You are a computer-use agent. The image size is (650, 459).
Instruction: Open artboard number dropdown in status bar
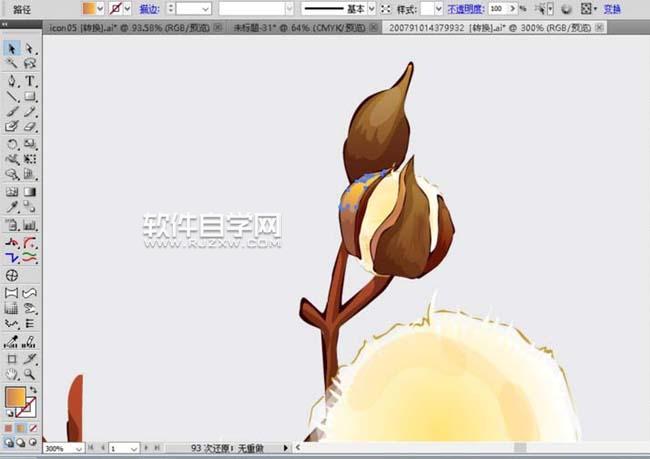coord(133,448)
